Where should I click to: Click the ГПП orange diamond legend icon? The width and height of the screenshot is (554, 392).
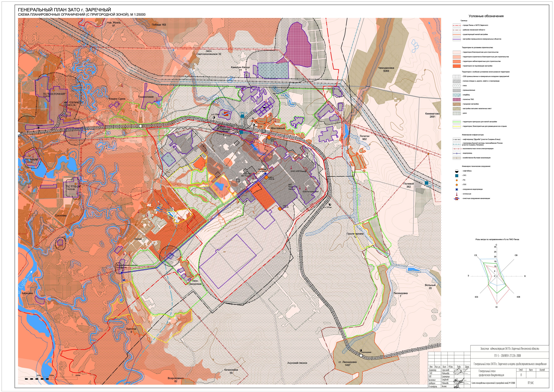click(x=457, y=185)
